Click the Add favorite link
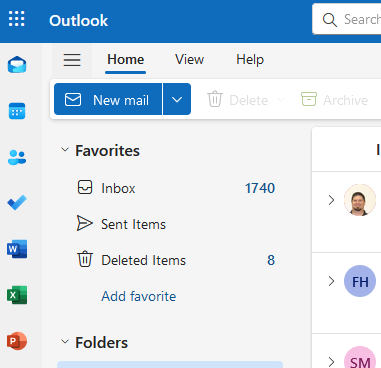Viewport: 381px width, 368px height. click(139, 296)
